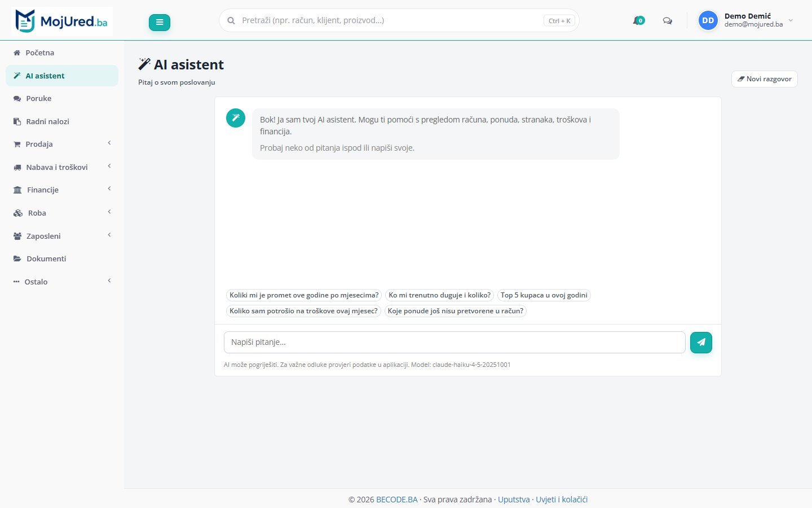Expand the Roba submenu chevron
The height and width of the screenshot is (508, 812).
click(109, 212)
